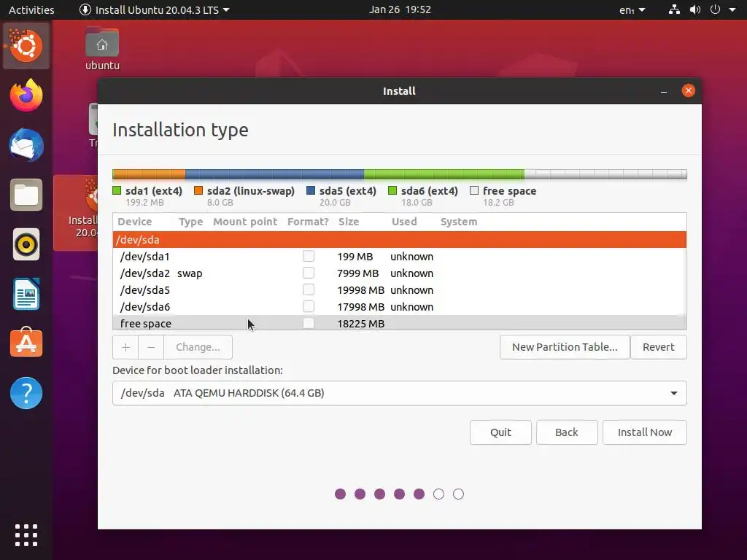Open Thunderbird Mail from the dock

click(x=26, y=145)
